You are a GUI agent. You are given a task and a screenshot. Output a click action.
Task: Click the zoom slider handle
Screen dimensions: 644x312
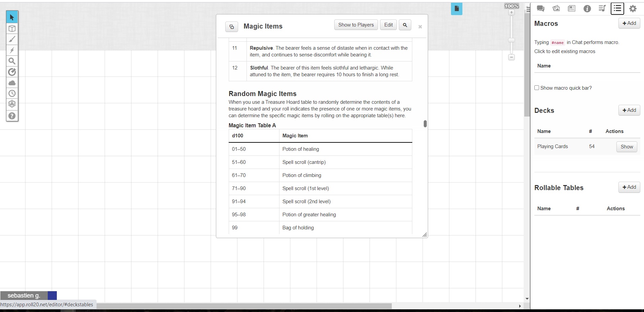point(512,40)
